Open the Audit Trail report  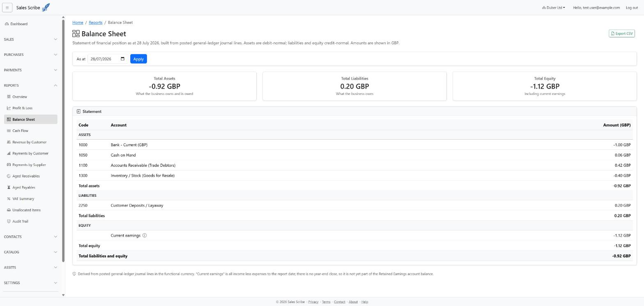click(31, 221)
